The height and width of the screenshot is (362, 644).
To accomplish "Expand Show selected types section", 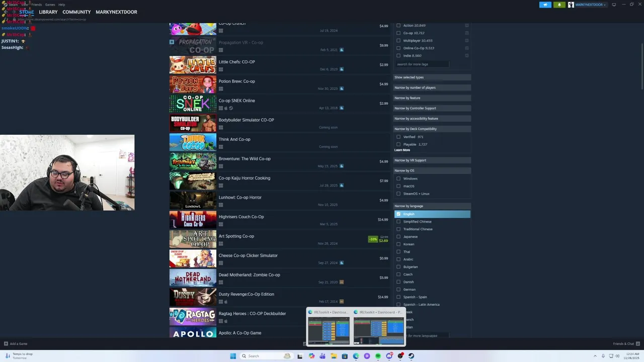I will 432,77.
